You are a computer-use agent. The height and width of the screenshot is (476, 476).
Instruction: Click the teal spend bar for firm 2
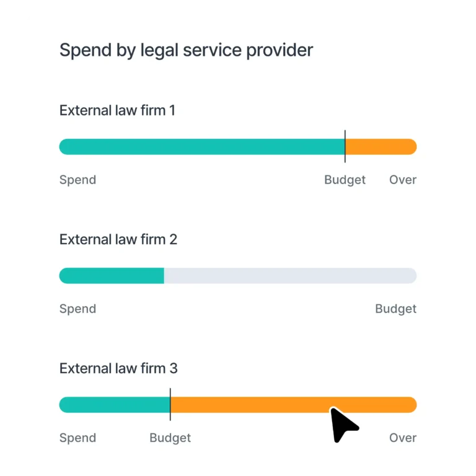tap(112, 276)
